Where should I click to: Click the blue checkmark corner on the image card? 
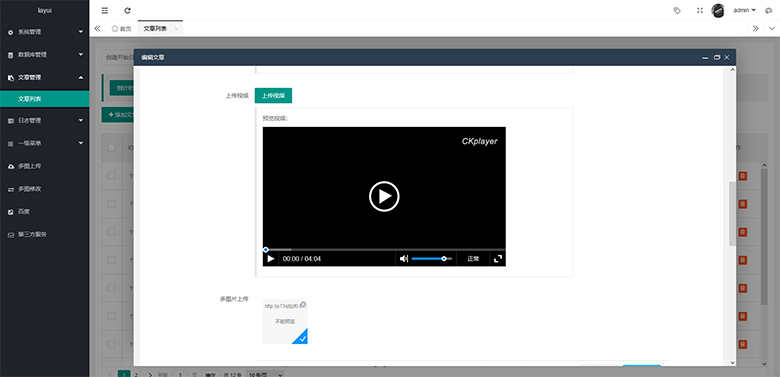click(300, 337)
